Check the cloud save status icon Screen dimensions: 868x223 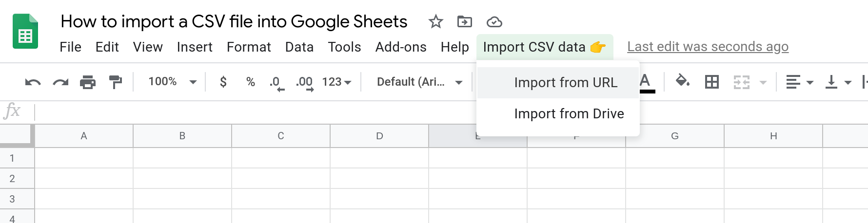point(494,22)
